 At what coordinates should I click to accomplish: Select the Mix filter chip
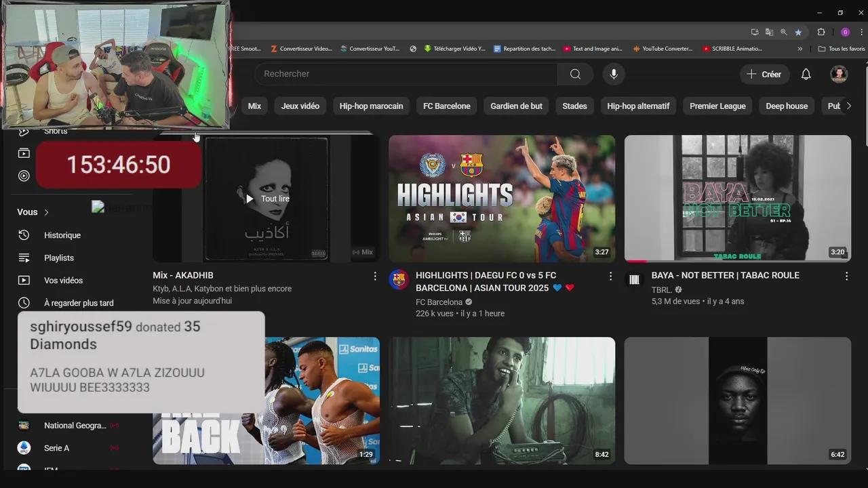254,106
